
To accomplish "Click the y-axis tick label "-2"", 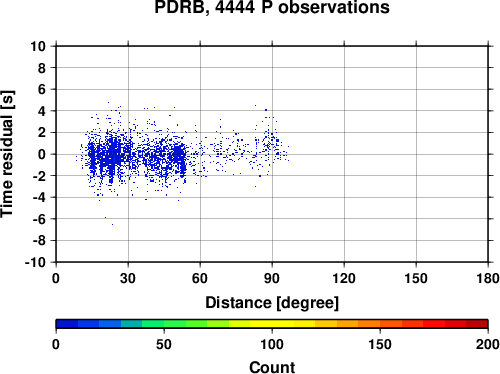I will tap(39, 176).
